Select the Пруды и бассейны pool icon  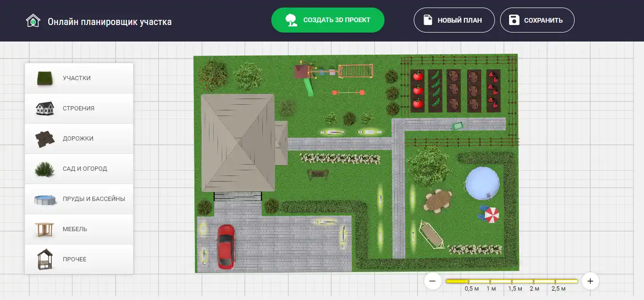pyautogui.click(x=46, y=199)
